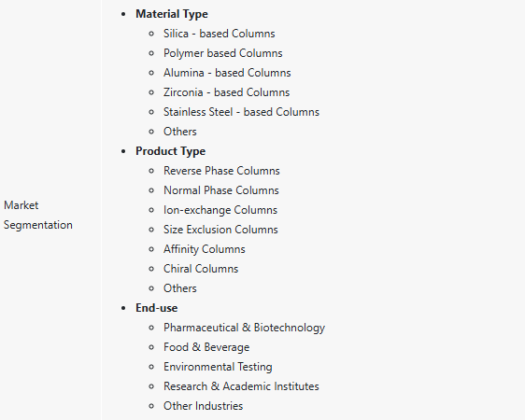Click Polymer based Columns item
Screen dimensions: 525x420
pyautogui.click(x=222, y=53)
